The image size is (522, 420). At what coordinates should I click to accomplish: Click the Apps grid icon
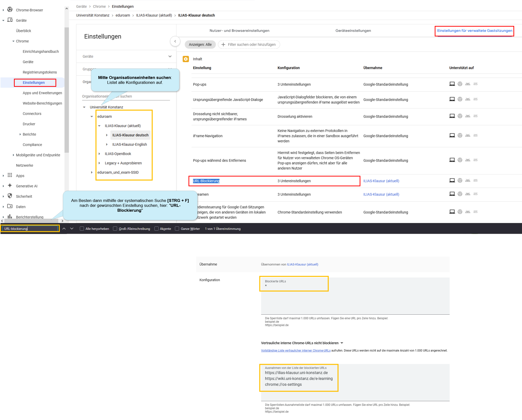[10, 175]
